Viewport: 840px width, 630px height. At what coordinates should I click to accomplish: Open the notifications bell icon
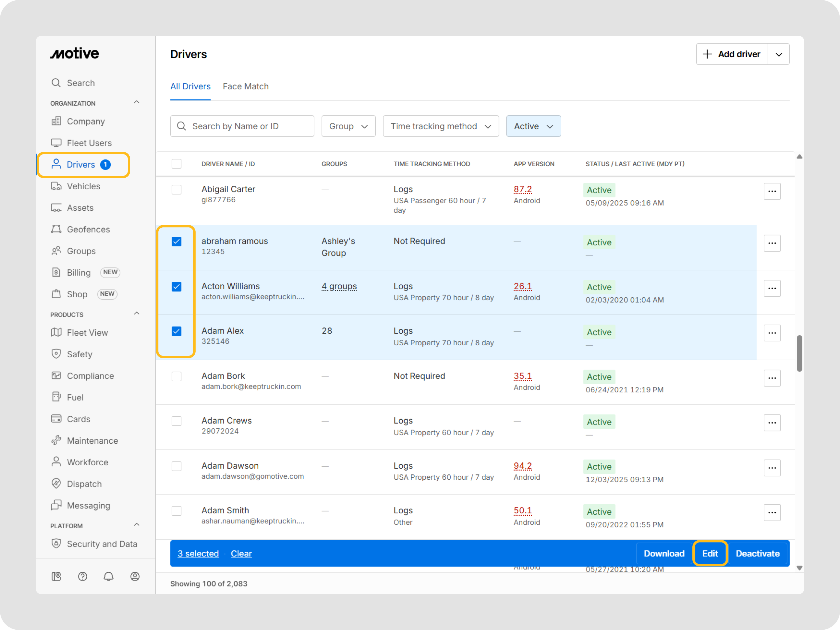[109, 576]
